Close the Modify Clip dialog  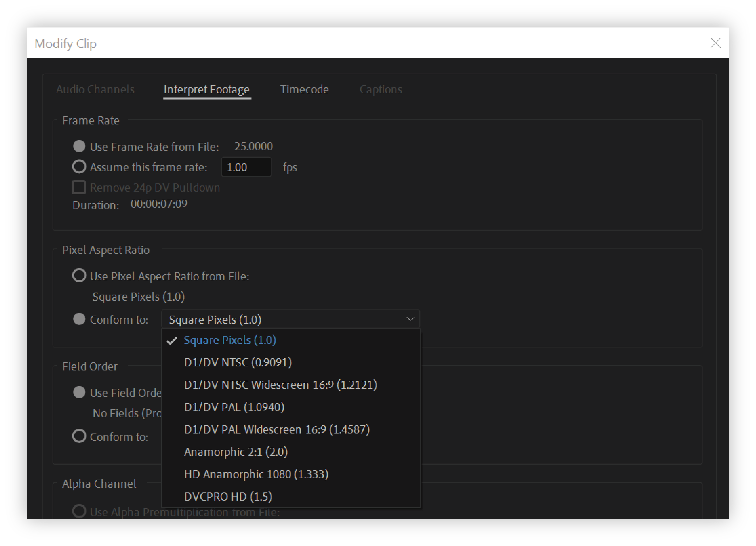pyautogui.click(x=715, y=43)
